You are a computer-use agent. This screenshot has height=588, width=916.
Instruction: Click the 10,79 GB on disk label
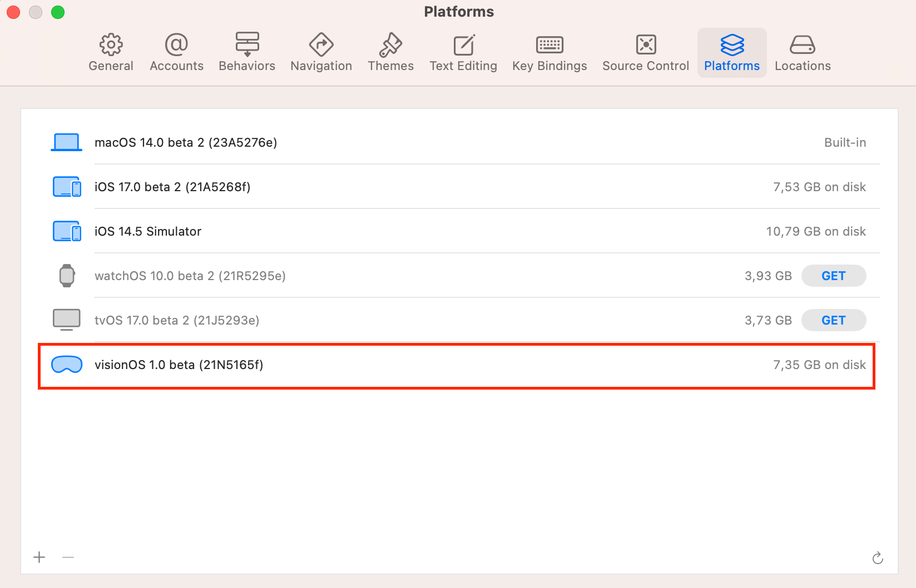tap(816, 231)
